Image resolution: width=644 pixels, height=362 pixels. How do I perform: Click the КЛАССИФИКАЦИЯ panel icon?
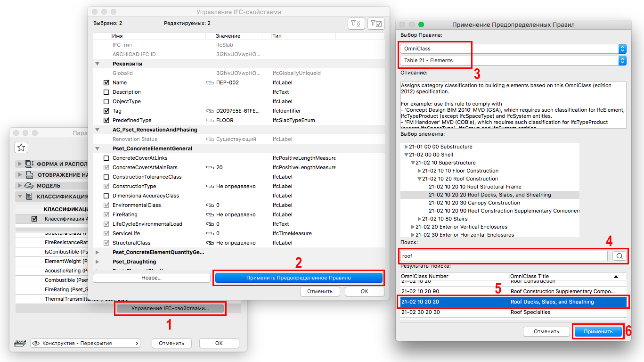[x=29, y=197]
